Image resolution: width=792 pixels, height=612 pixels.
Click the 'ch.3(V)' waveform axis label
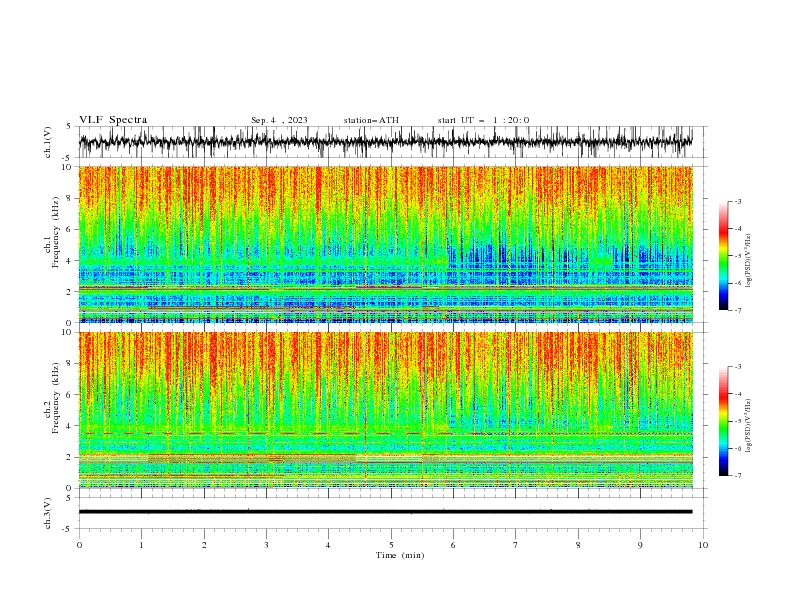pyautogui.click(x=48, y=513)
